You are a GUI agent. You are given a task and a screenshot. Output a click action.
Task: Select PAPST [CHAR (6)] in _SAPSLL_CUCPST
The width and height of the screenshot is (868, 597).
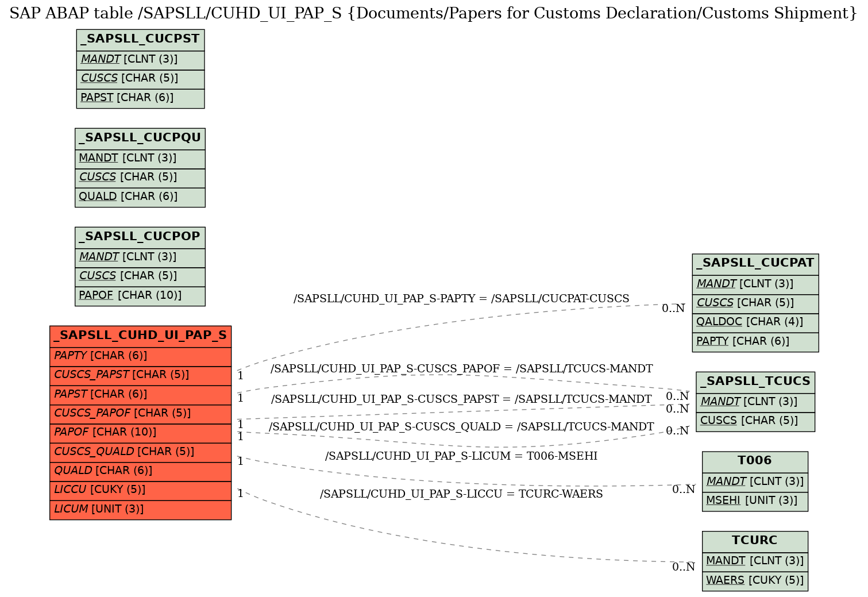[x=140, y=98]
